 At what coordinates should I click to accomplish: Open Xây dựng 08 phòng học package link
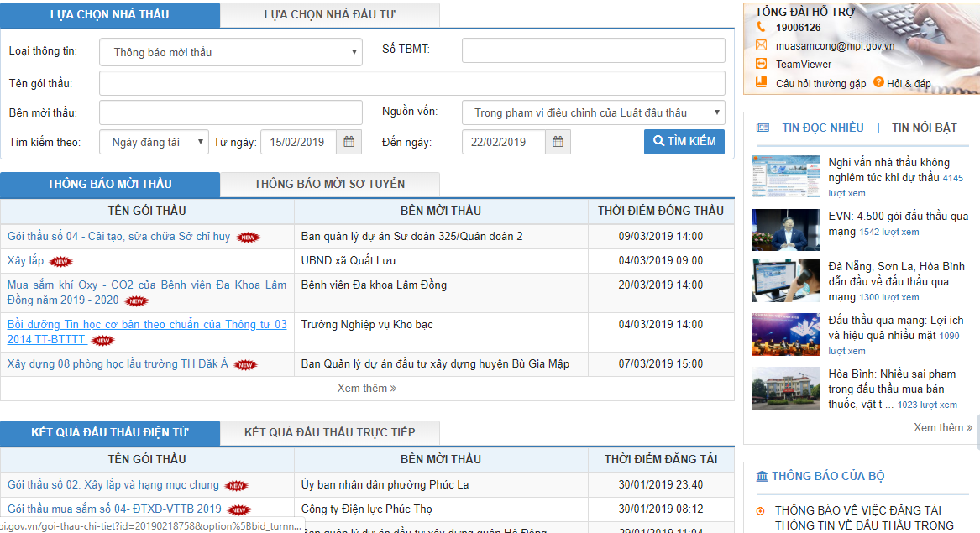[118, 364]
